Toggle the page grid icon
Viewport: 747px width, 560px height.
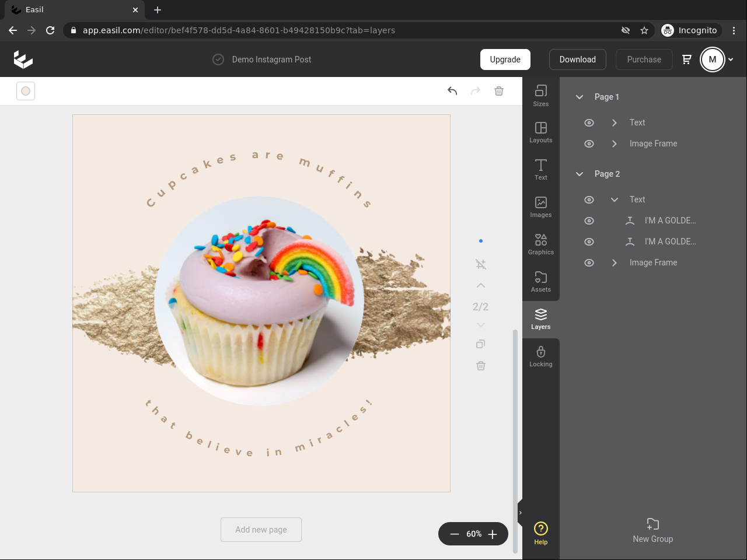481,264
